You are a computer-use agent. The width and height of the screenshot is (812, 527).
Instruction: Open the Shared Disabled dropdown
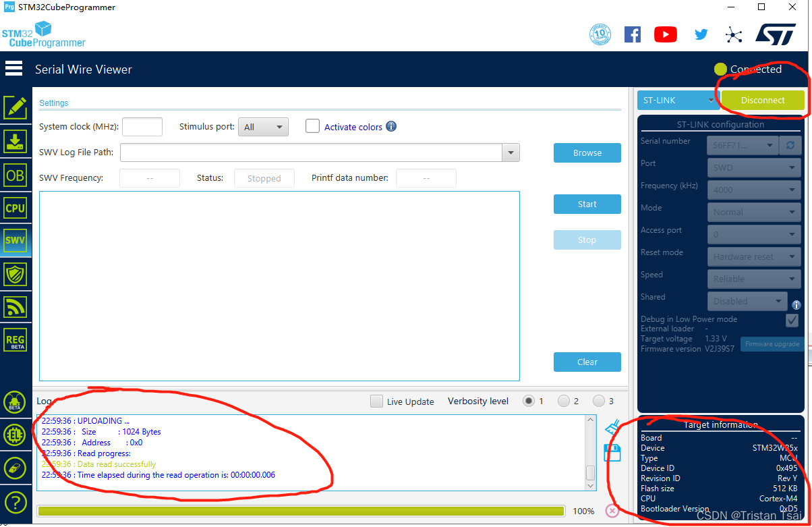pyautogui.click(x=747, y=301)
